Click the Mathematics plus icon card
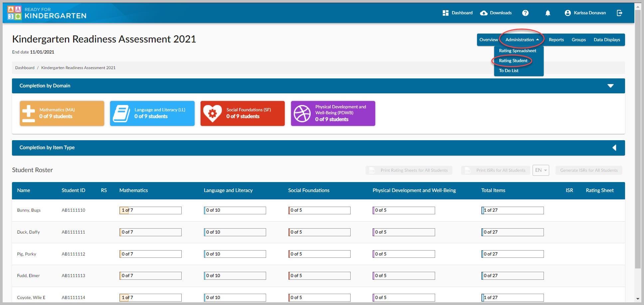 29,113
